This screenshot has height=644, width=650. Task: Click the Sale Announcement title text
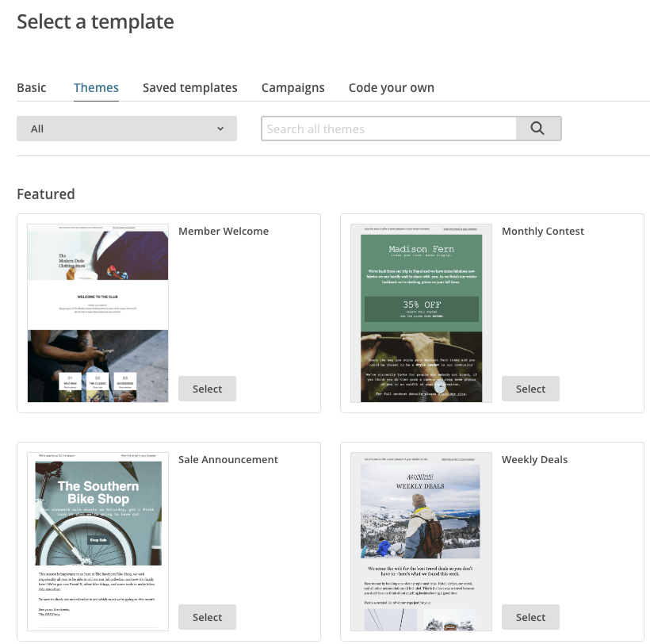[228, 459]
